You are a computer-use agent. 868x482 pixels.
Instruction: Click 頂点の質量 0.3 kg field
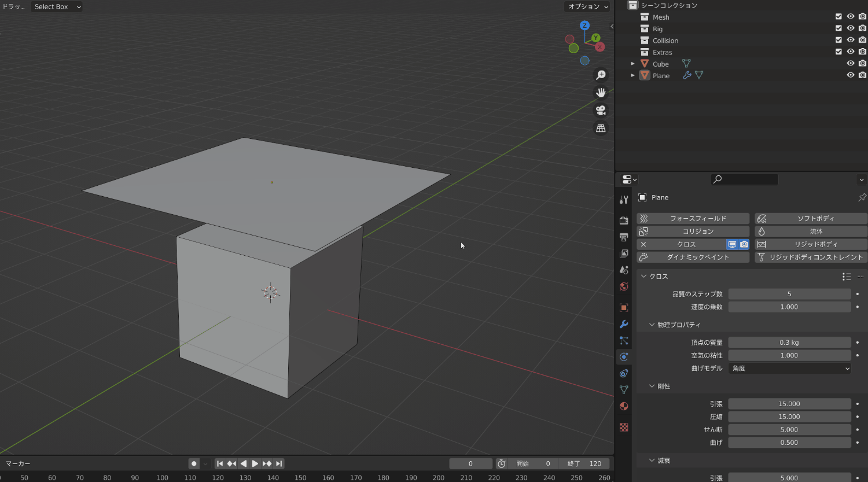789,343
